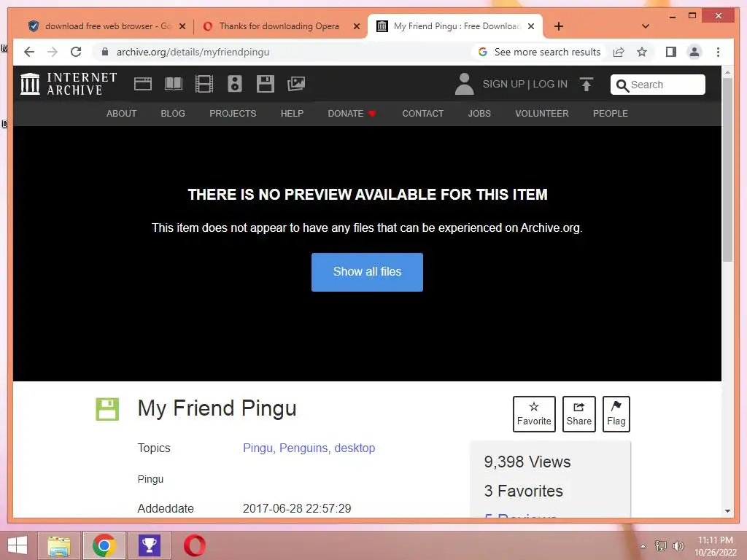
Task: Open the Video film strip icon
Action: click(x=204, y=84)
